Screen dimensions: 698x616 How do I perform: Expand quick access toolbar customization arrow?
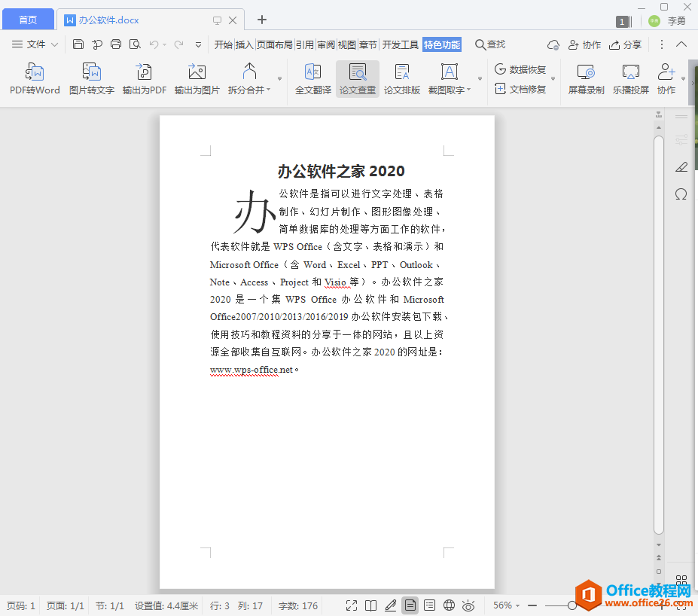(199, 44)
